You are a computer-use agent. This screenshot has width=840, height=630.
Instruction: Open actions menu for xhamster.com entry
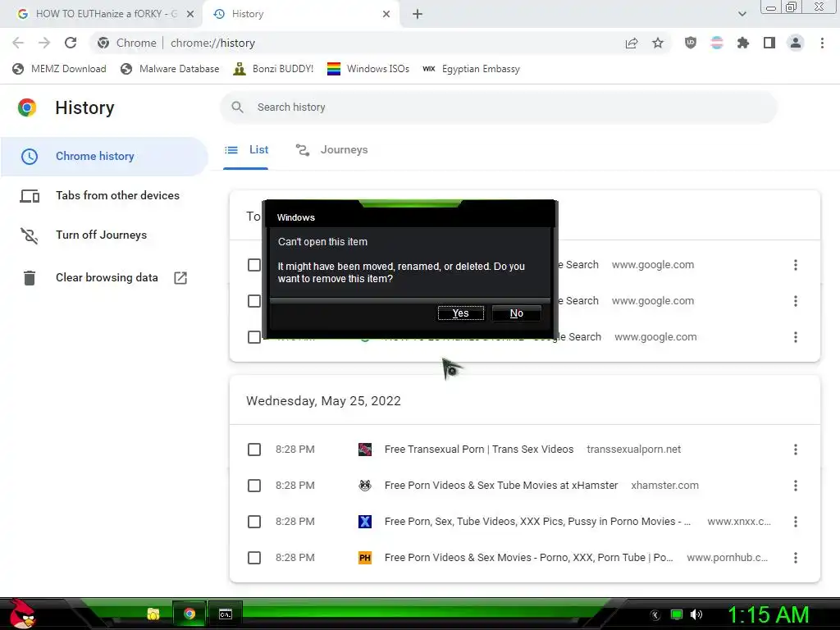point(796,486)
